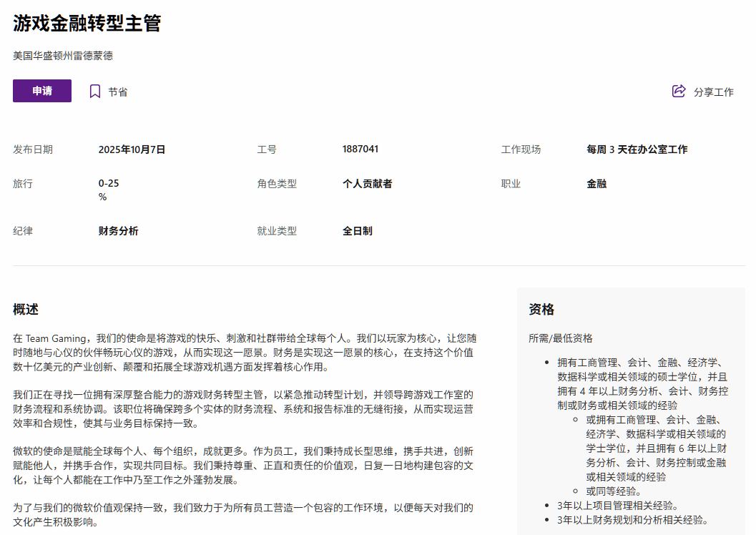Click the 所需/最低资格 subheading
Image resolution: width=756 pixels, height=535 pixels.
pos(561,338)
